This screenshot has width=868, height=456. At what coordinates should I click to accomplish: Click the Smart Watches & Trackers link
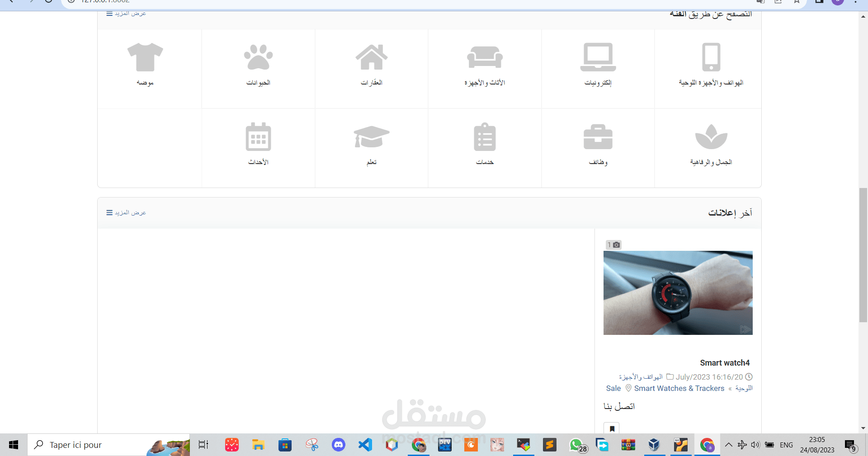(679, 388)
